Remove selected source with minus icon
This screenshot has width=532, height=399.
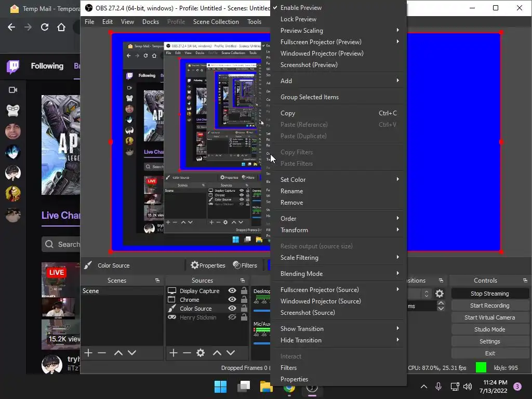[187, 353]
